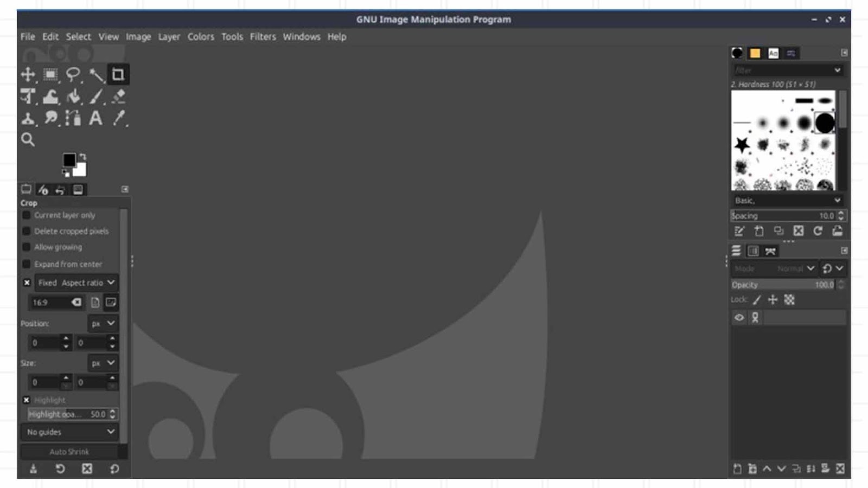Screen dimensions: 868x488
Task: Enable Delete cropped pixels checkbox
Action: tap(26, 231)
